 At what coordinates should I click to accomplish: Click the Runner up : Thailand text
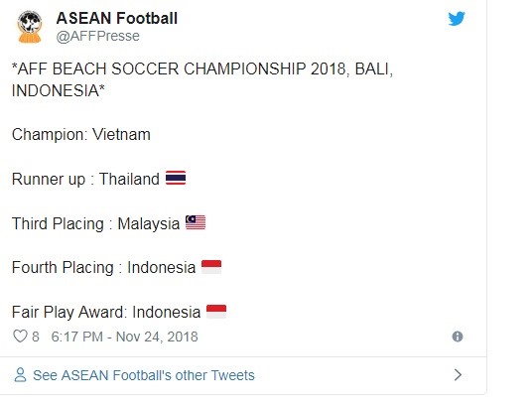[85, 179]
